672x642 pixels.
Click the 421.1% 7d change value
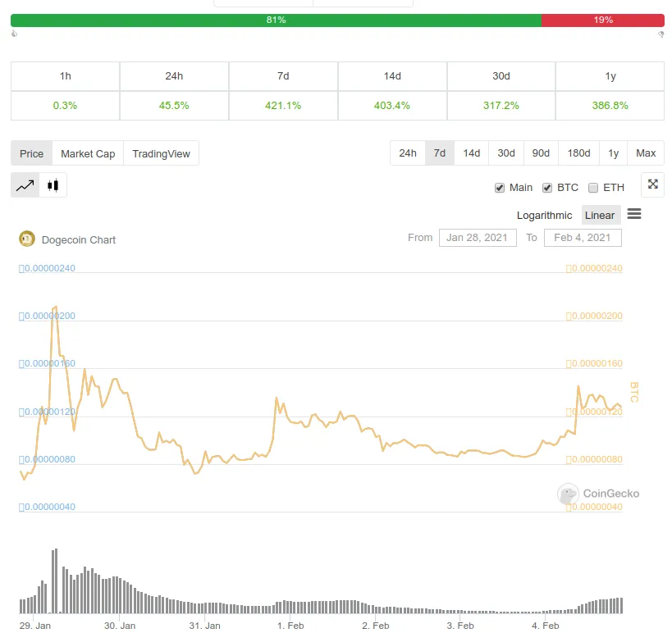pyautogui.click(x=283, y=105)
